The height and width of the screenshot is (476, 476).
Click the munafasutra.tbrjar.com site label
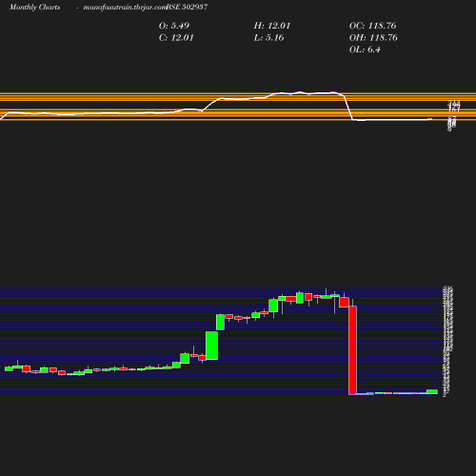tap(125, 8)
